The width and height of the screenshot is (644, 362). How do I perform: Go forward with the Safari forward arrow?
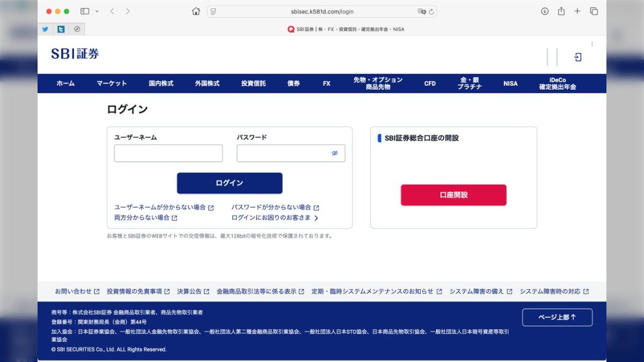[x=127, y=11]
